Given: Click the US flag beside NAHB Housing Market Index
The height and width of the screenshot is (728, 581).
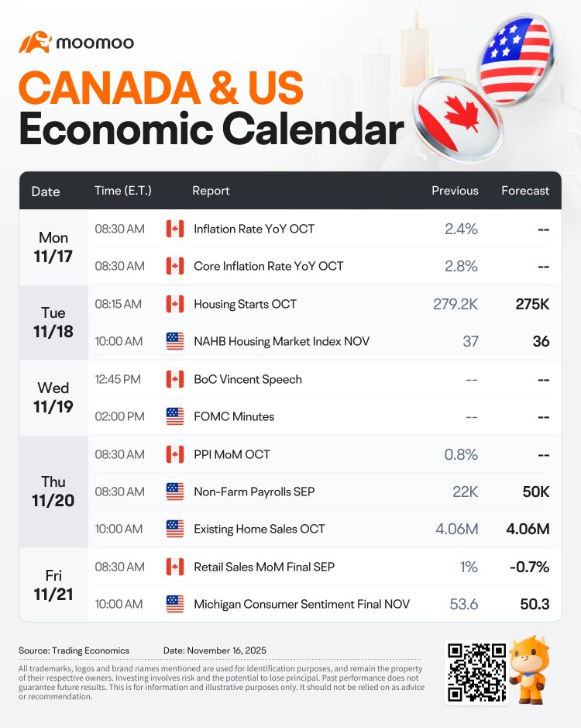Looking at the screenshot, I should pos(175,341).
